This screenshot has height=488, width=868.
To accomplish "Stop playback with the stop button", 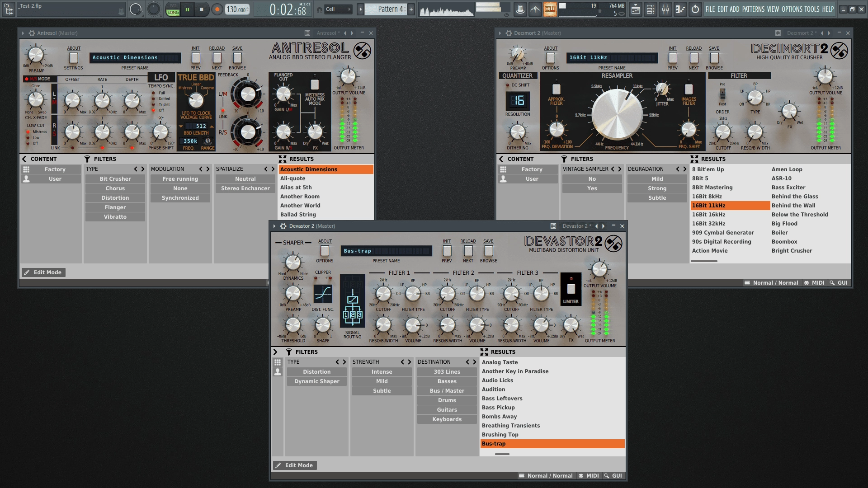I will [x=202, y=9].
